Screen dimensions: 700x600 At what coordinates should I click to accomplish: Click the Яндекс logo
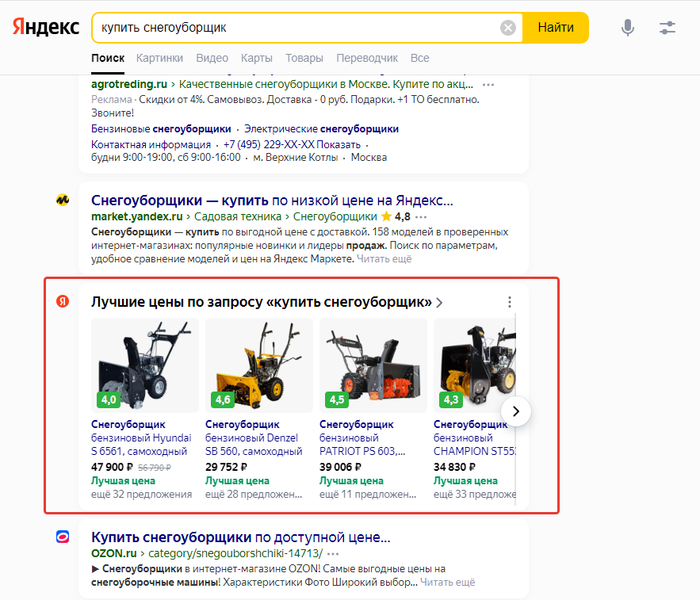click(x=46, y=27)
